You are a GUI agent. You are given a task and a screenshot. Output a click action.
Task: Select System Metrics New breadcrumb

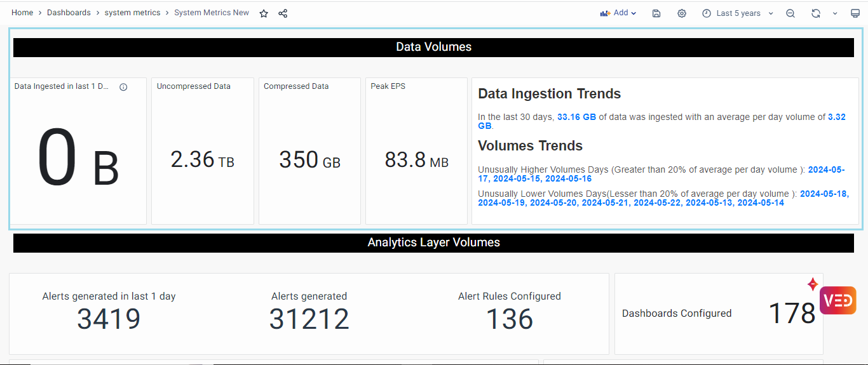(x=212, y=13)
